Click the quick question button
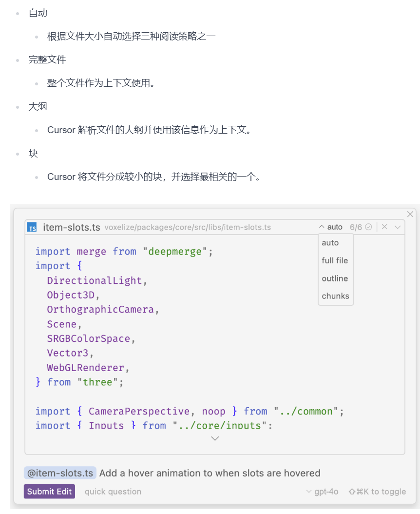420x514 pixels. (x=113, y=492)
